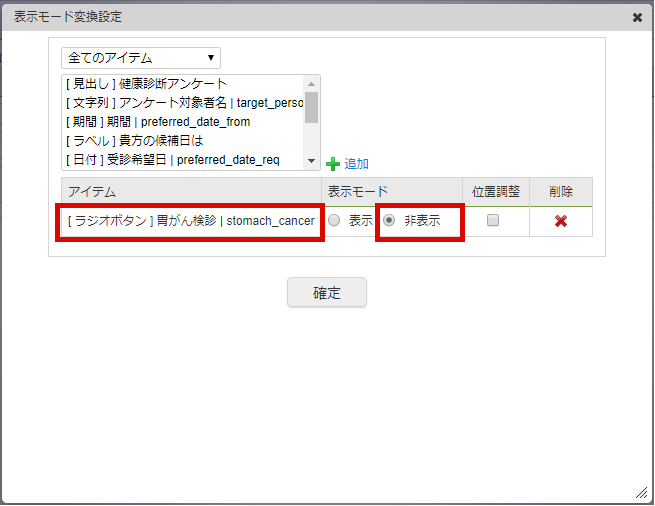This screenshot has width=655, height=506.
Task: Select 非表示 radio button for stomach_cancer
Action: pos(389,220)
